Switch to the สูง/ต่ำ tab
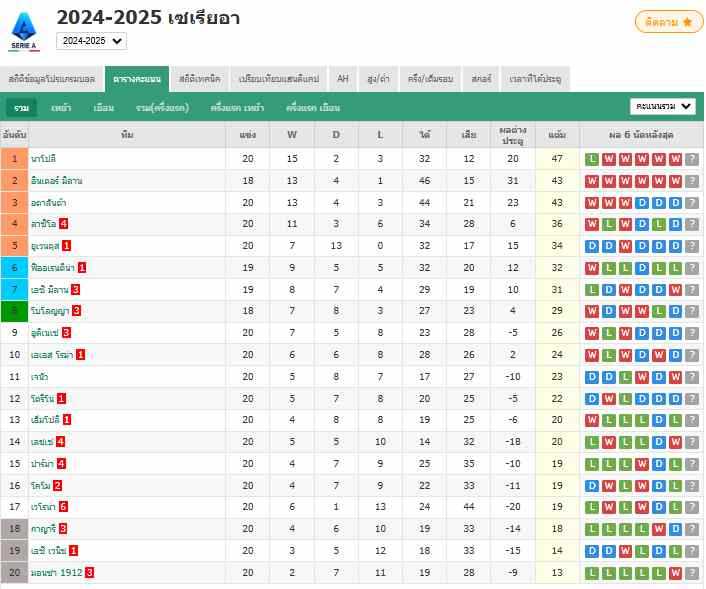Viewport: 706px width, 589px height. point(378,78)
